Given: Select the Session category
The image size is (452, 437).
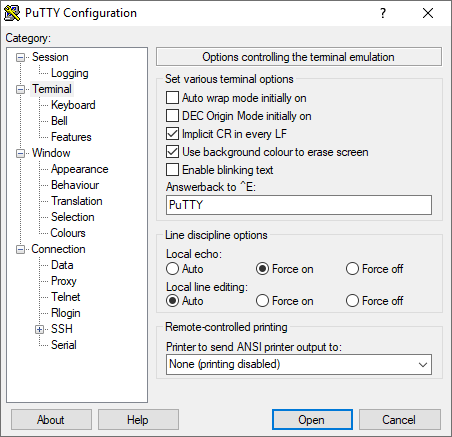Looking at the screenshot, I should [x=50, y=57].
